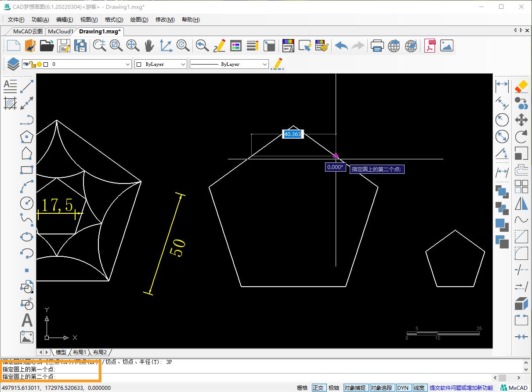This screenshot has width=532, height=392.
Task: Activate the Pan hand tool
Action: 149,46
